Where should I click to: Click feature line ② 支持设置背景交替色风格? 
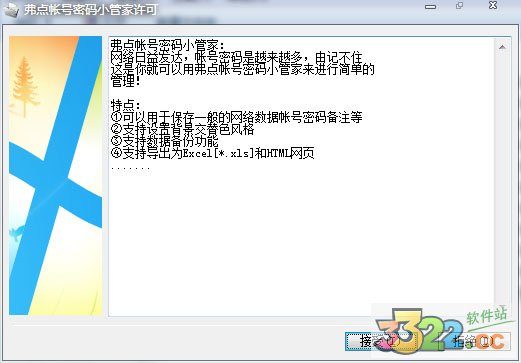click(x=182, y=129)
